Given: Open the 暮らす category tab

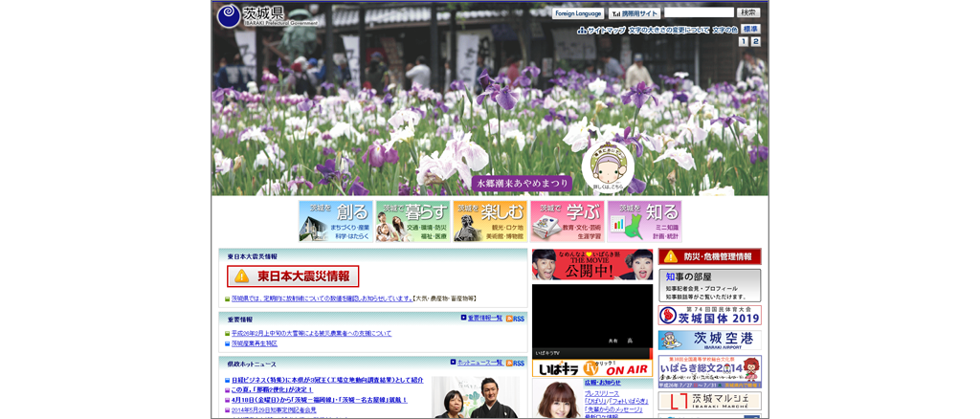Looking at the screenshot, I should pos(412,221).
